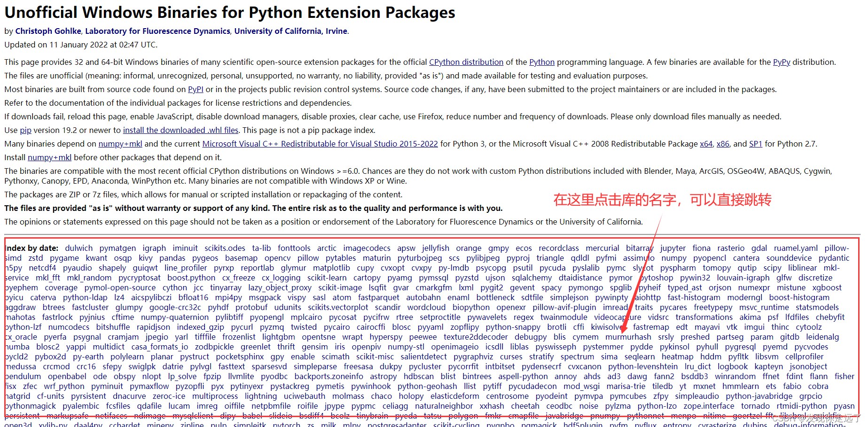This screenshot has height=427, width=868.
Task: Open the scikit-learn package entry
Action: point(327,278)
